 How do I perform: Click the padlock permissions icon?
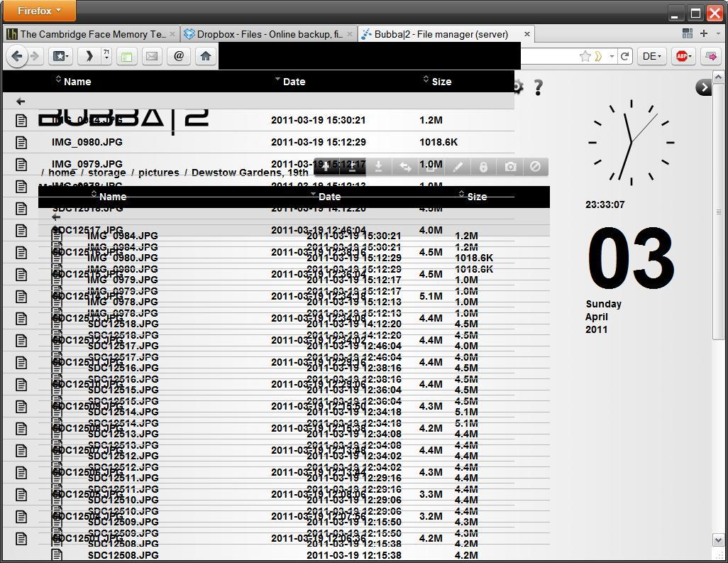click(x=483, y=167)
